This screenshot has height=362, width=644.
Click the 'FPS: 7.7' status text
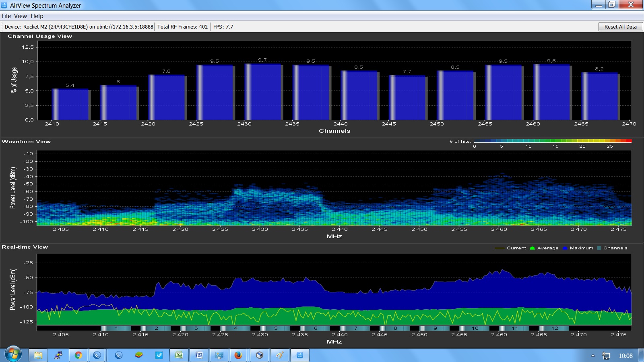pyautogui.click(x=223, y=27)
